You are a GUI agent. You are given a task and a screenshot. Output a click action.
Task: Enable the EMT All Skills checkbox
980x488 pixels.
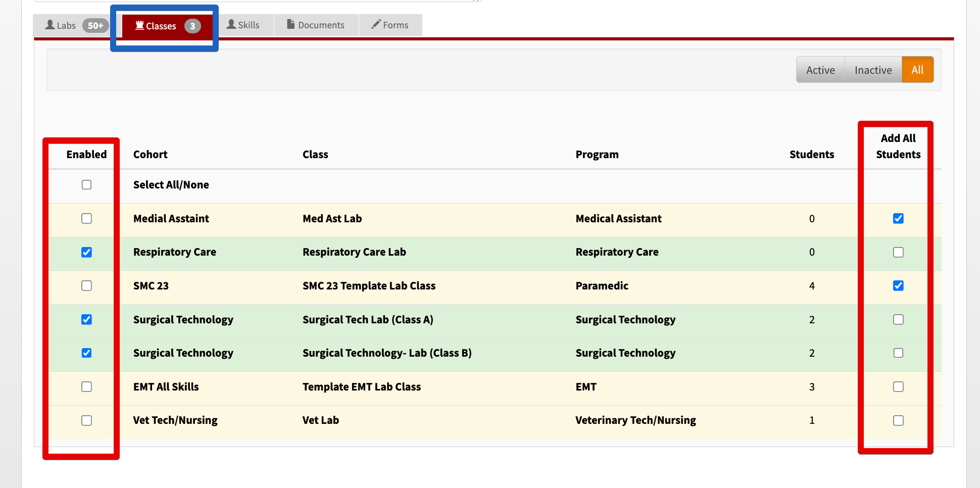86,386
